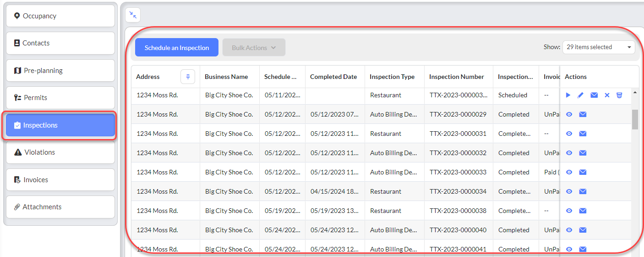Cancel the scheduled inspection with X icon

point(607,95)
